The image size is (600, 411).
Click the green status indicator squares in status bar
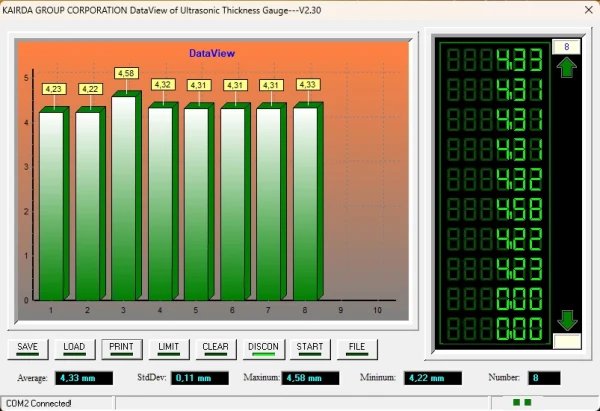tap(522, 402)
